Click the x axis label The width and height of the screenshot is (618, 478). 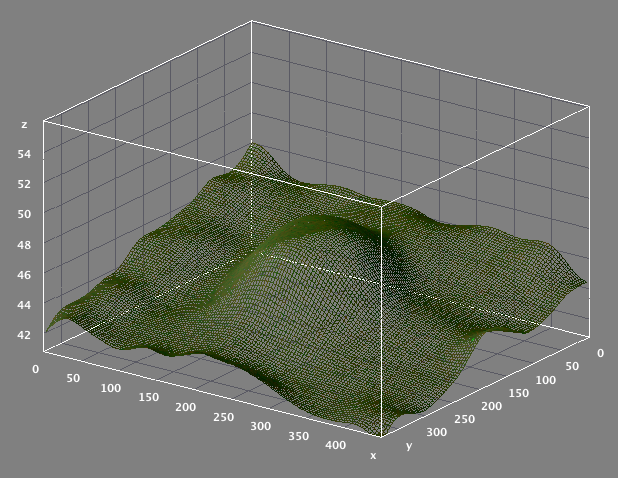(373, 456)
